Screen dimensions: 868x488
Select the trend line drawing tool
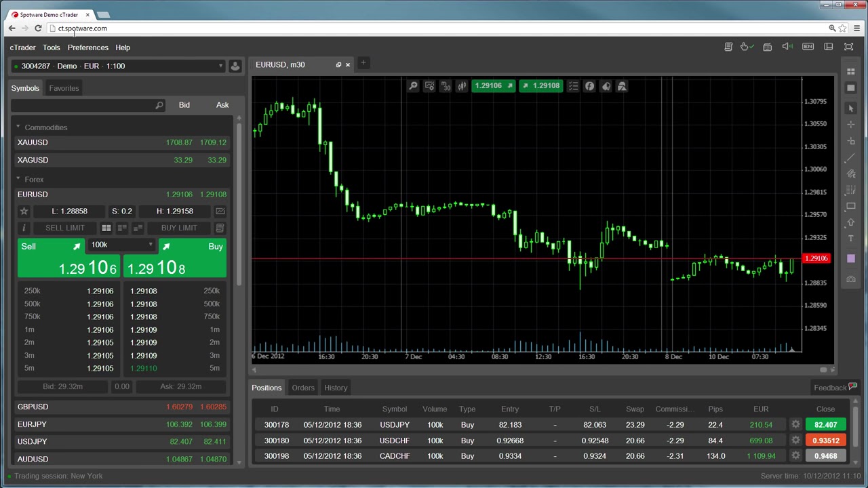pyautogui.click(x=851, y=158)
